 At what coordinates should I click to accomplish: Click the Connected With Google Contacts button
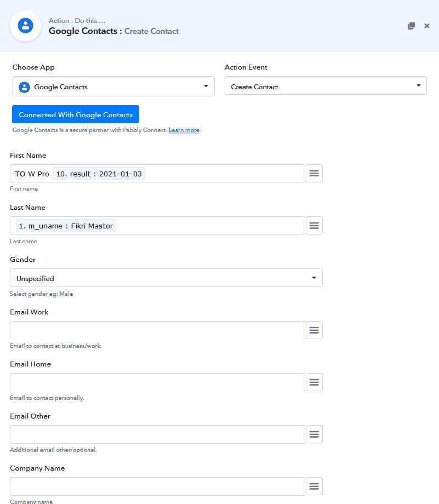click(75, 114)
